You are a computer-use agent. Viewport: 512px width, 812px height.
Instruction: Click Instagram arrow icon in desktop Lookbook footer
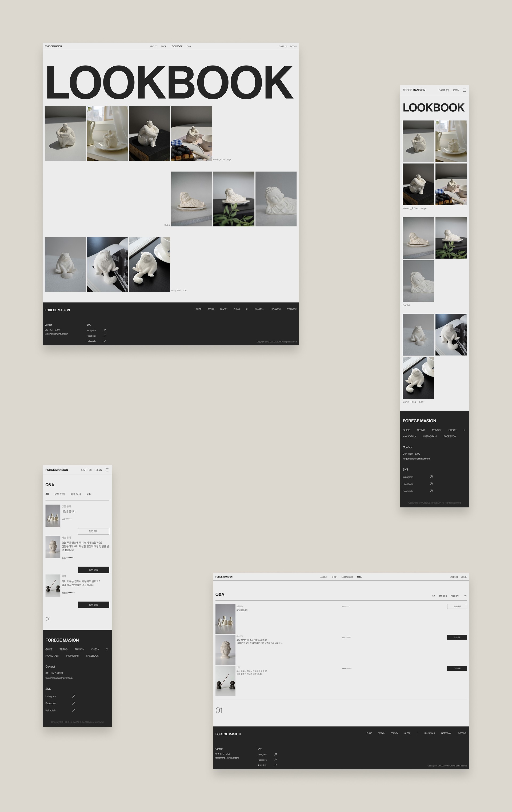[105, 330]
